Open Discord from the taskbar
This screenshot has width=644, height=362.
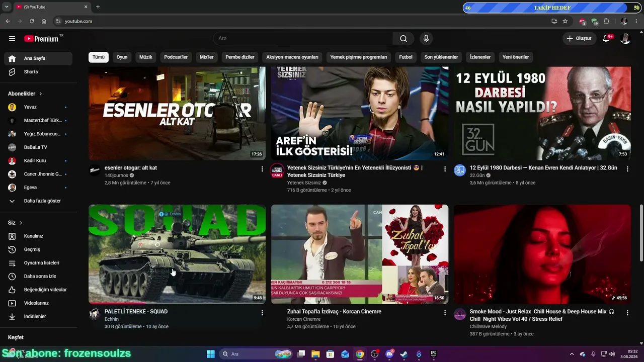tap(389, 354)
